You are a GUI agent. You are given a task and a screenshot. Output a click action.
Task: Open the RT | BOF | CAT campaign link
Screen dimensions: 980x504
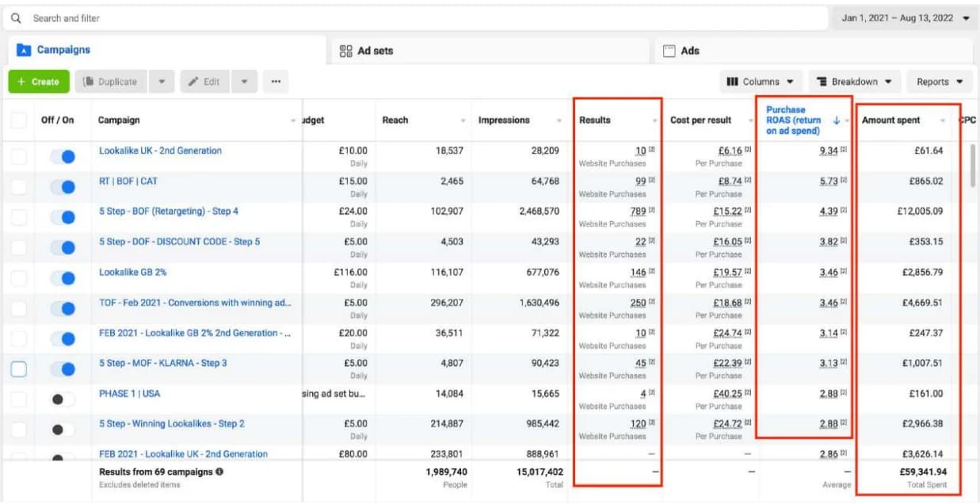pos(128,181)
